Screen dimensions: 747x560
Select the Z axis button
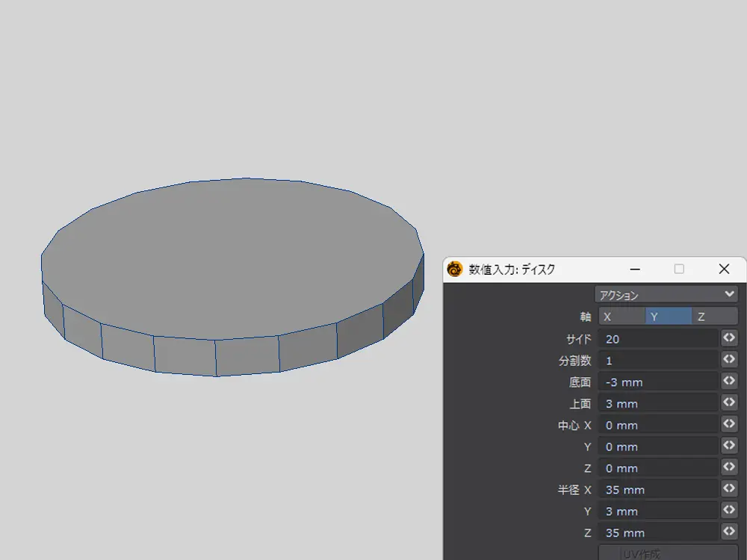click(714, 317)
